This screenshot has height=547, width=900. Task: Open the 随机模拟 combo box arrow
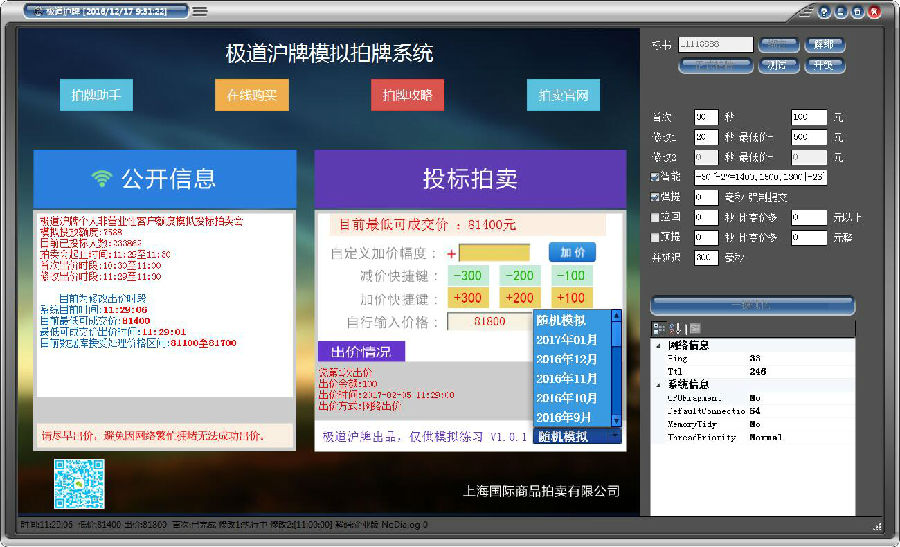pyautogui.click(x=615, y=436)
